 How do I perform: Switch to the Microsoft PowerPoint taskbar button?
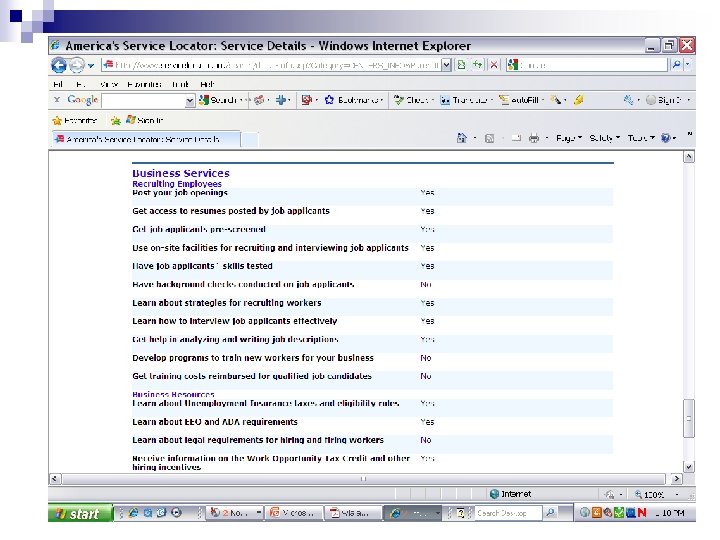(294, 513)
